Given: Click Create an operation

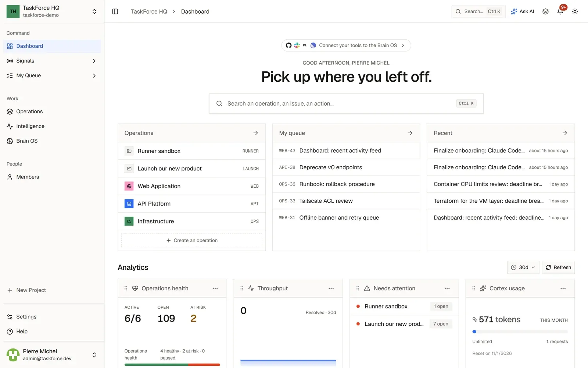Looking at the screenshot, I should pos(192,240).
